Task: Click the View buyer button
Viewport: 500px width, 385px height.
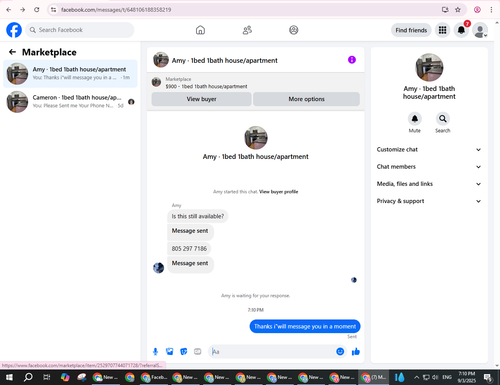Action: click(201, 99)
